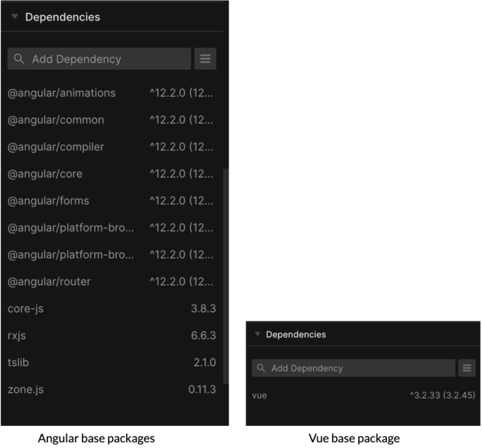Select the core-js dependency entry
This screenshot has height=448, width=482.
pyautogui.click(x=26, y=308)
